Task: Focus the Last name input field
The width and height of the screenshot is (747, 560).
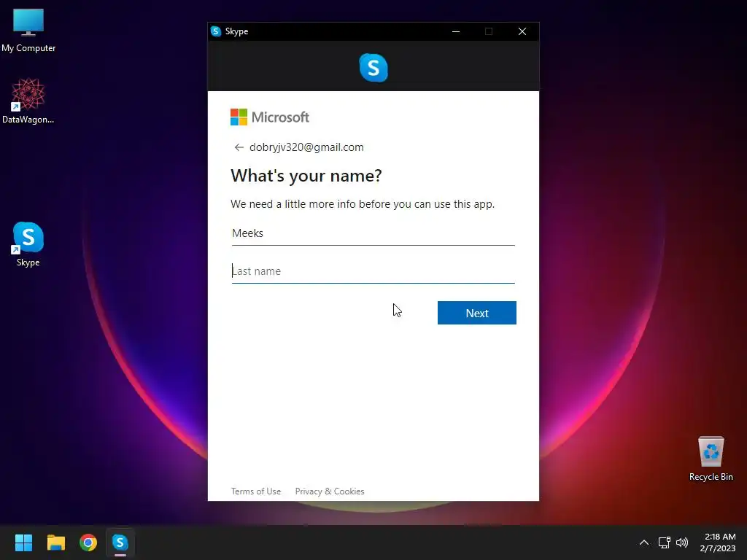Action: [x=373, y=271]
